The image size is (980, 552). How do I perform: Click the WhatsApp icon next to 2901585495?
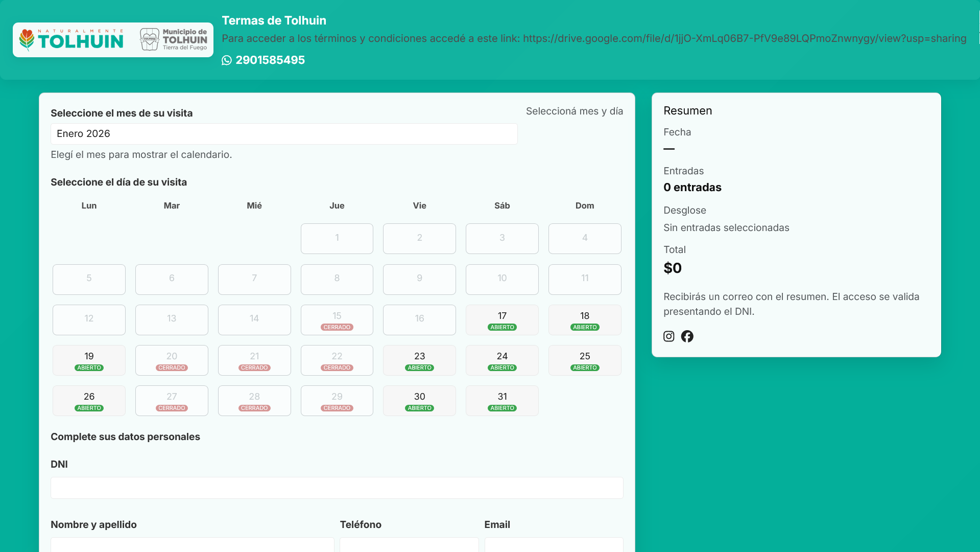coord(226,60)
